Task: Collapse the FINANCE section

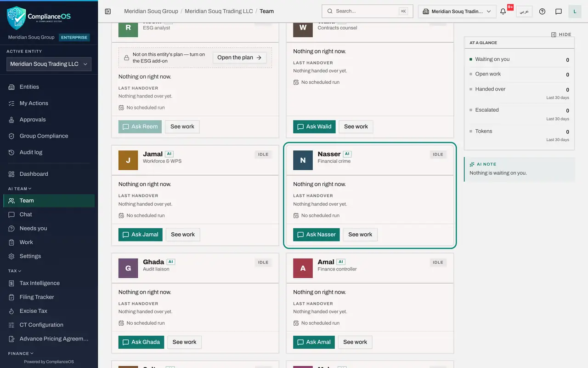Action: point(21,353)
